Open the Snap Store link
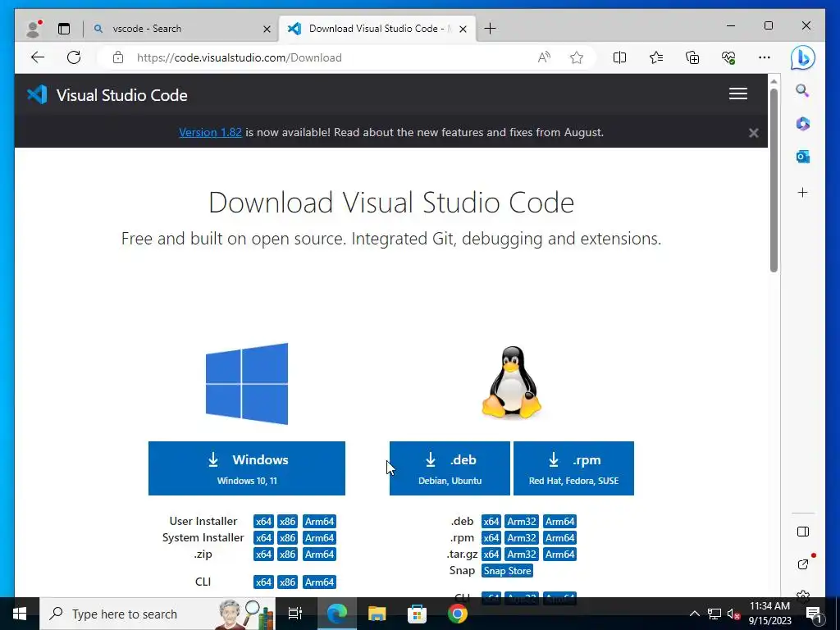840x630 pixels. coord(507,571)
